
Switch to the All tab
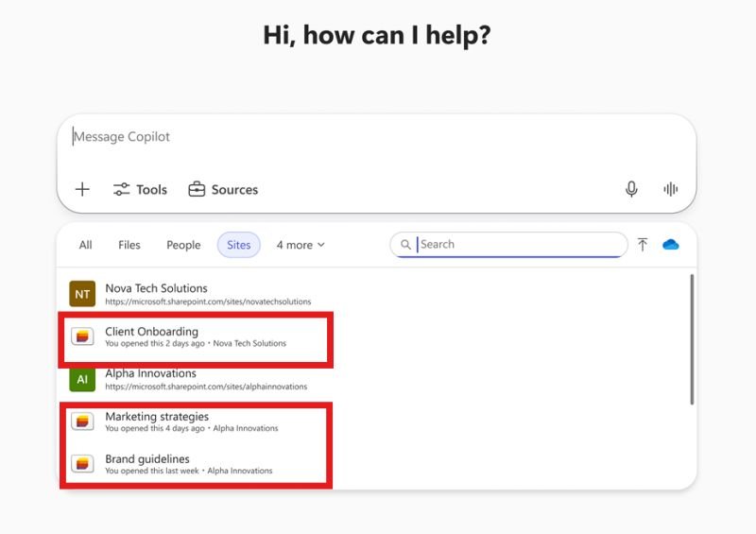[85, 245]
